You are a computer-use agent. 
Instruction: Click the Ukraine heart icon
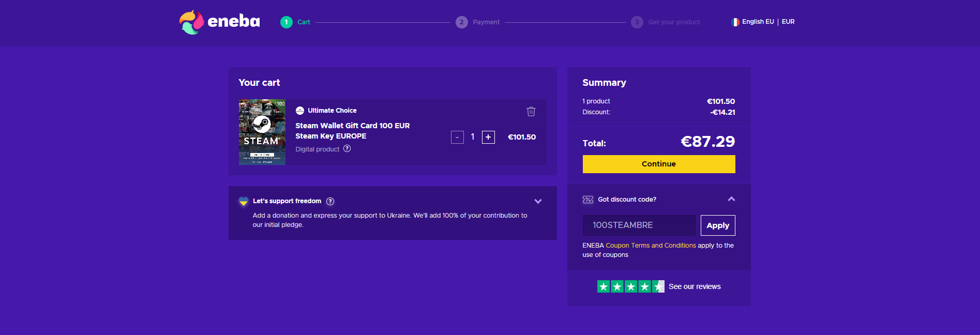coord(244,201)
